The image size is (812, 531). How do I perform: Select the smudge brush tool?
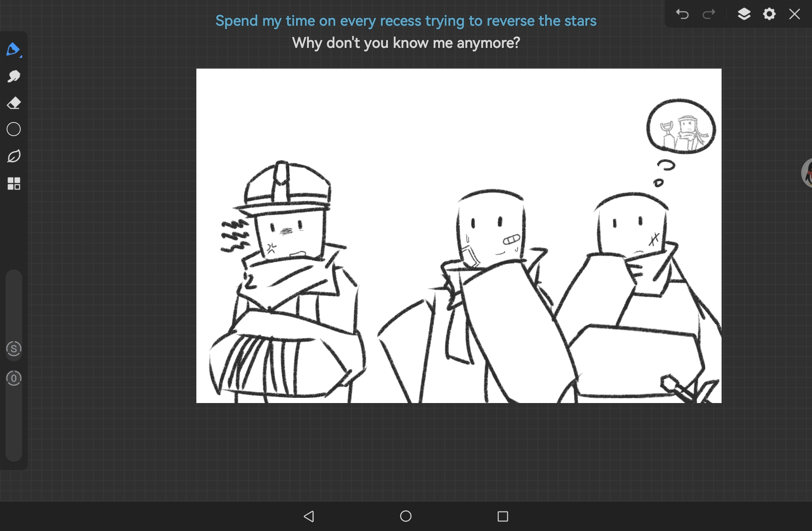14,76
